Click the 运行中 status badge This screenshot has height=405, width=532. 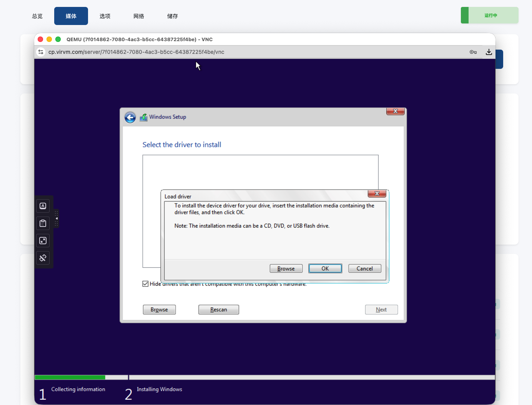[490, 15]
